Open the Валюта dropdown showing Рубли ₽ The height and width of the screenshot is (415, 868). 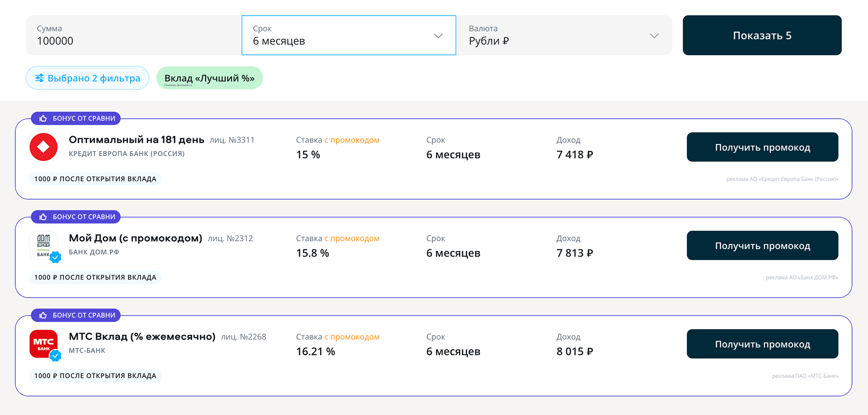pyautogui.click(x=564, y=35)
